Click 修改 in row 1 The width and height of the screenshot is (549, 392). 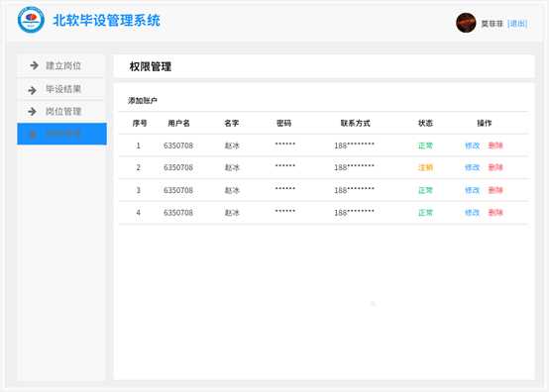click(472, 146)
